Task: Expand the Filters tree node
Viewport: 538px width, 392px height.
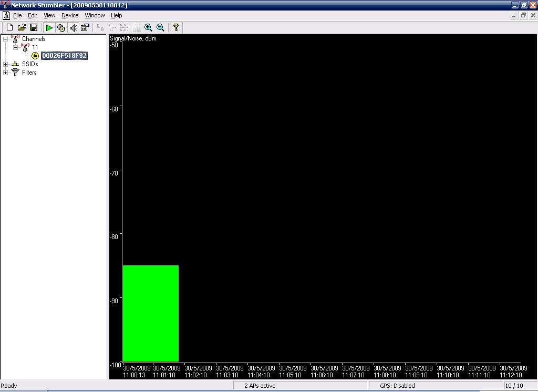Action: 5,73
